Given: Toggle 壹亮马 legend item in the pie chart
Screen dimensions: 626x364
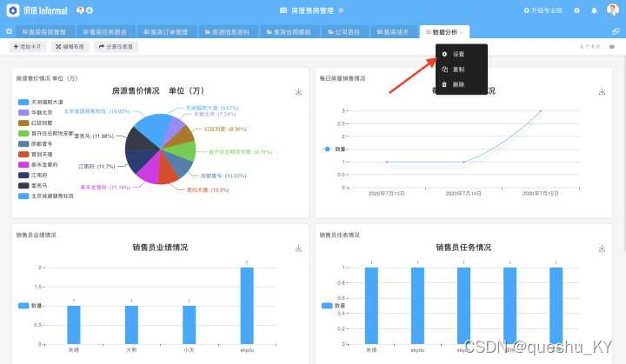Looking at the screenshot, I should [x=33, y=186].
